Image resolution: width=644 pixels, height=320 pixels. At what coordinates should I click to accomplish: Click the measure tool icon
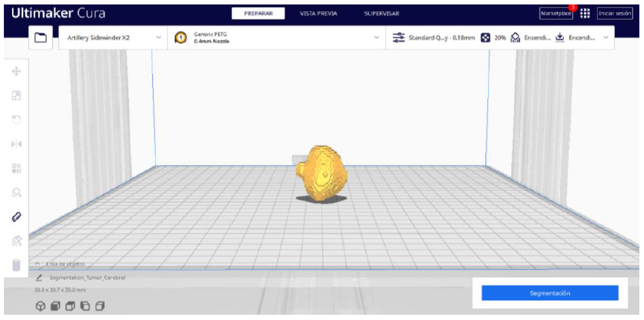[16, 217]
